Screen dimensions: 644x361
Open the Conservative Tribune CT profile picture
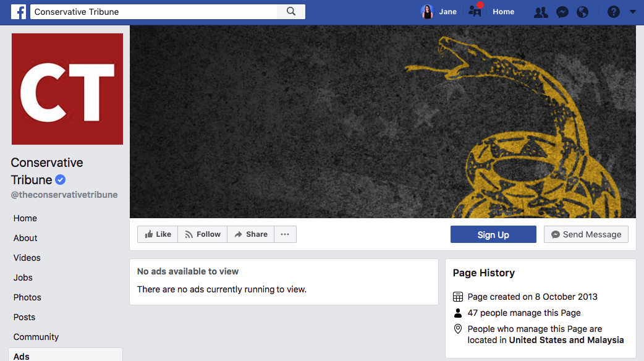click(x=67, y=89)
